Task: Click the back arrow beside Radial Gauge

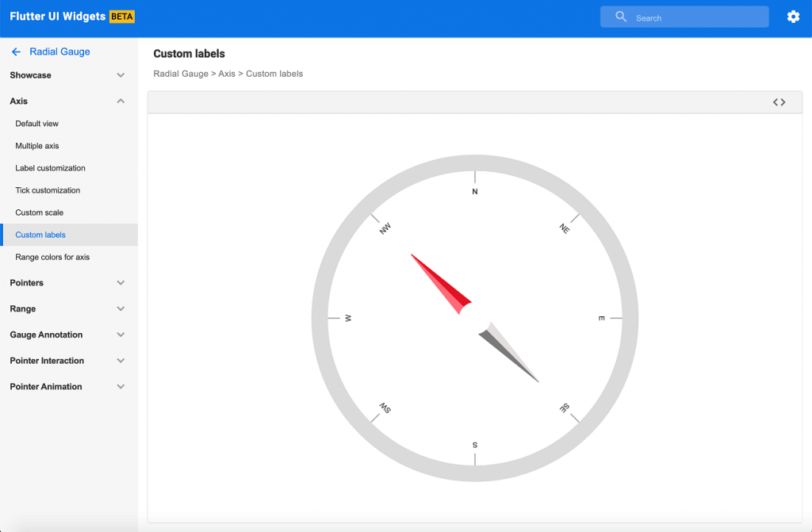Action: [16, 52]
